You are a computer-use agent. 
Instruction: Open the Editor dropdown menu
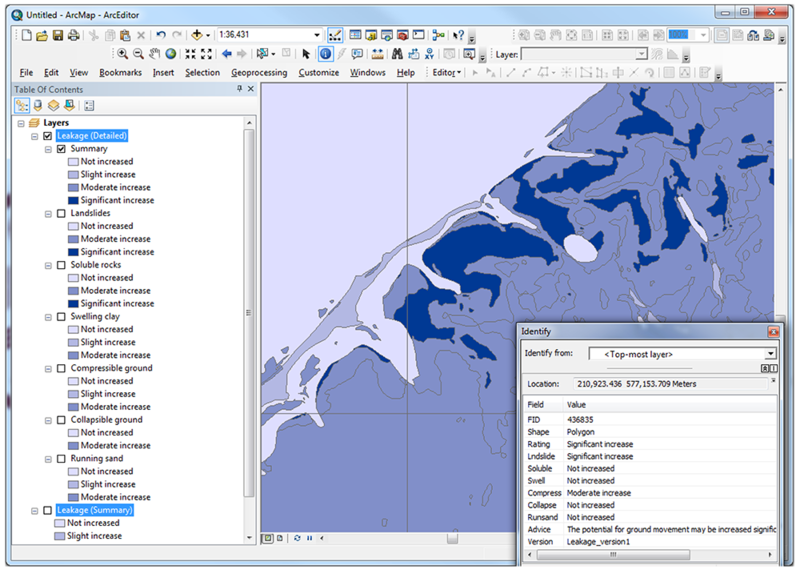pyautogui.click(x=447, y=72)
